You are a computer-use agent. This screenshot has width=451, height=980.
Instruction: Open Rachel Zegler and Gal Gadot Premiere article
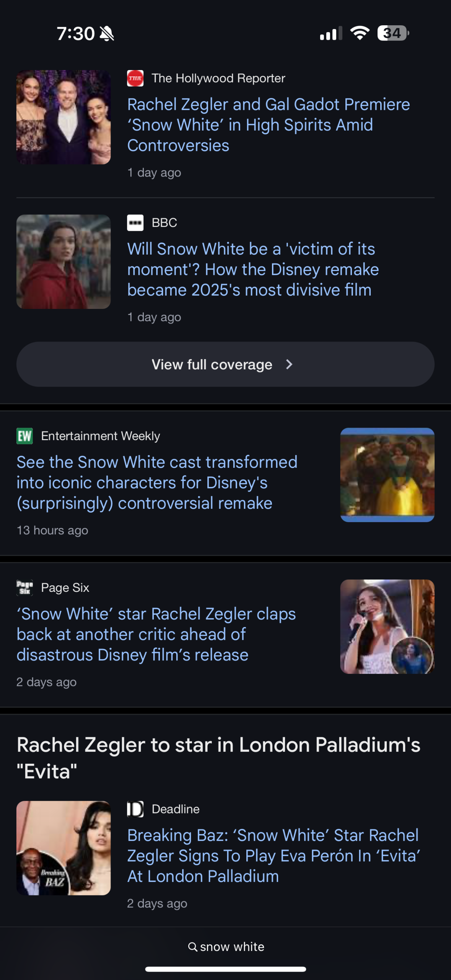pos(268,125)
